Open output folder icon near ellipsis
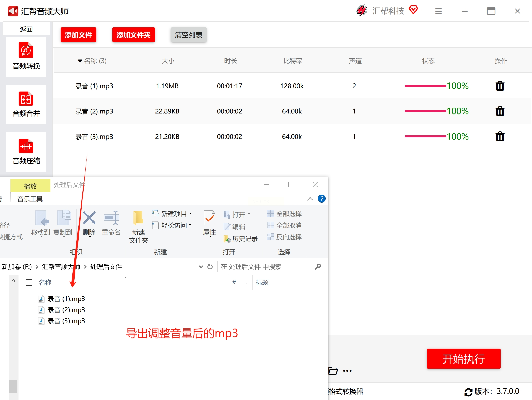532x400 pixels. point(333,371)
